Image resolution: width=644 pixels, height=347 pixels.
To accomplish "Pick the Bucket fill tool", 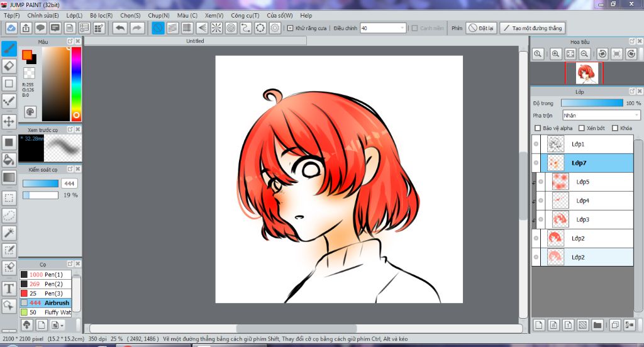I will pyautogui.click(x=9, y=160).
